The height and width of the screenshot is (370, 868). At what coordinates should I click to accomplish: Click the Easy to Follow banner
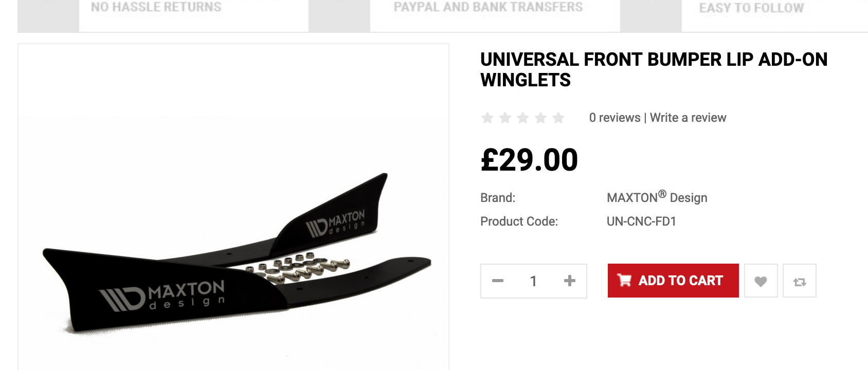751,8
